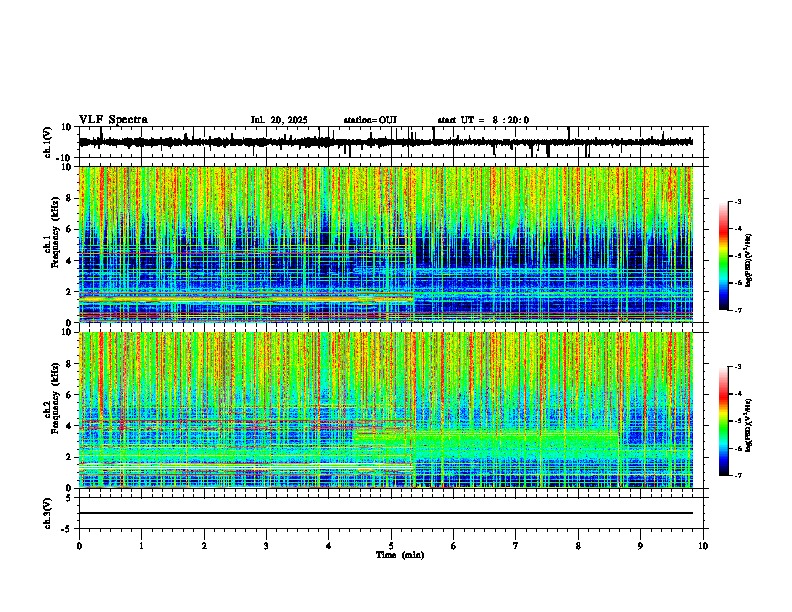792x612 pixels.
Task: Click the 2 kHz tick on ch.2 frequency axis
Action: click(70, 457)
